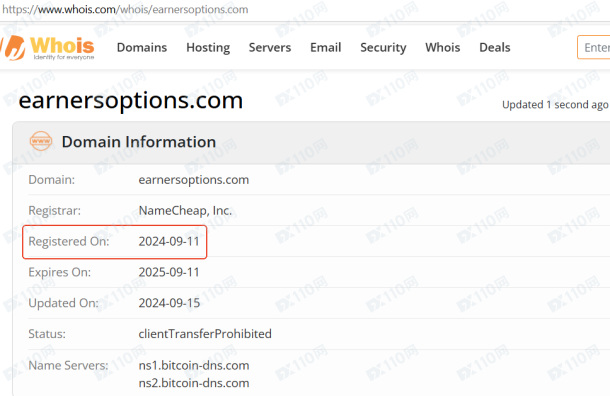The image size is (610, 396).
Task: Click the Domain Information section header
Action: click(139, 142)
